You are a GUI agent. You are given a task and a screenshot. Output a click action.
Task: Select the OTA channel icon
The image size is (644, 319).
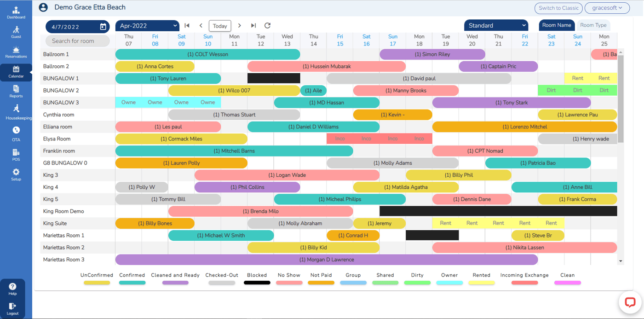click(16, 133)
